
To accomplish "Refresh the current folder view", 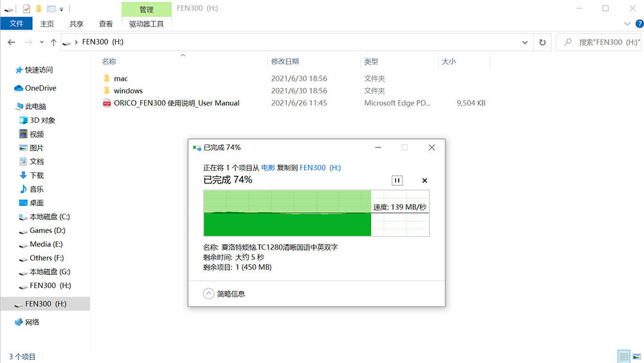I will (542, 42).
